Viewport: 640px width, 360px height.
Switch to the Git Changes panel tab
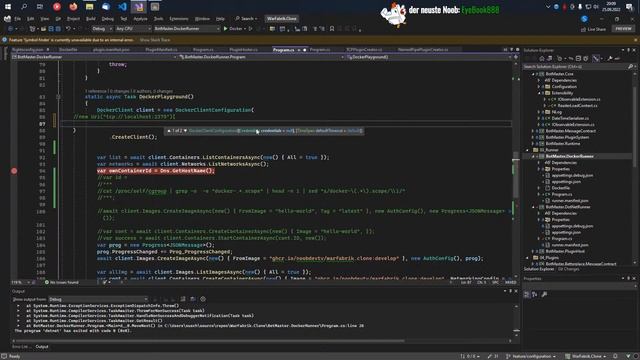569,269
